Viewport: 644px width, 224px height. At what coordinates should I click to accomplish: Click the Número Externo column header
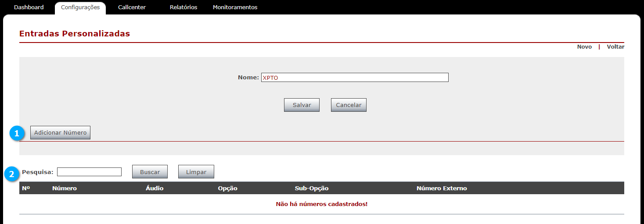442,188
